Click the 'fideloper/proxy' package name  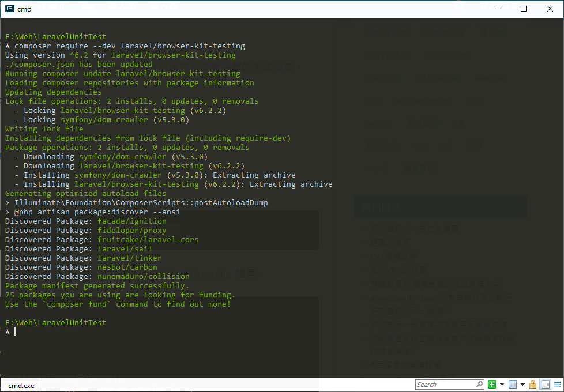132,230
